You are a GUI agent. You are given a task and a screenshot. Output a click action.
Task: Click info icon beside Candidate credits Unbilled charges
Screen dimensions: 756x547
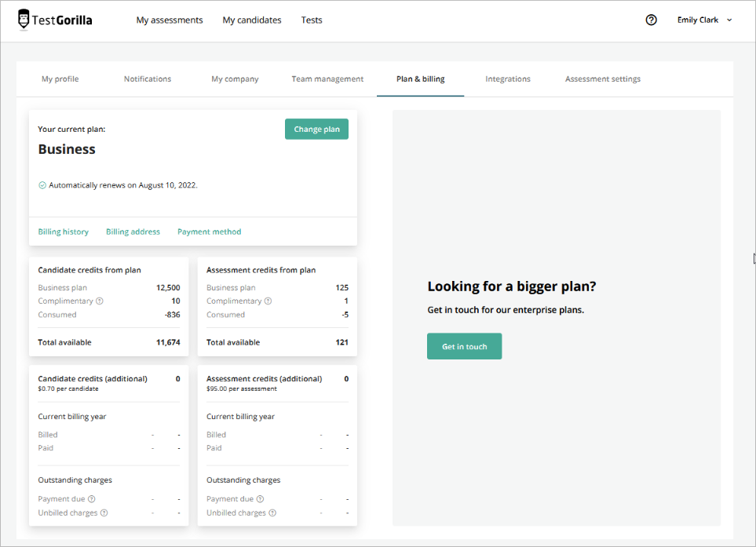click(104, 512)
